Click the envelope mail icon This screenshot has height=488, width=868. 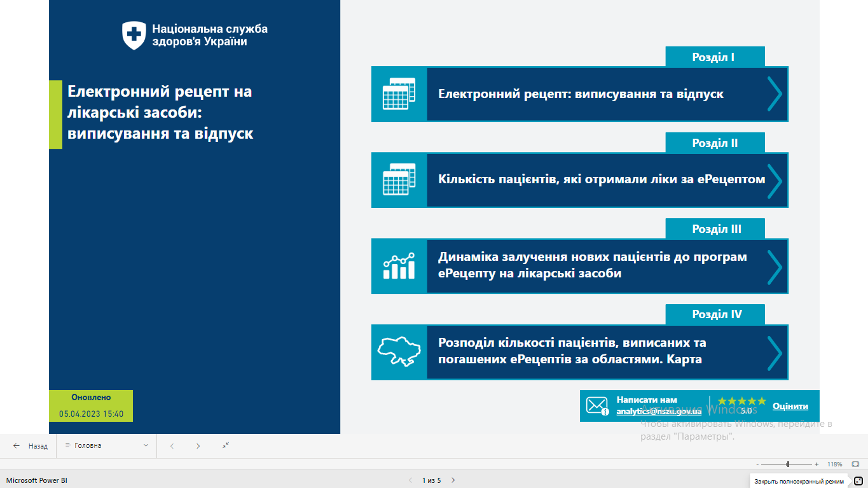point(597,406)
